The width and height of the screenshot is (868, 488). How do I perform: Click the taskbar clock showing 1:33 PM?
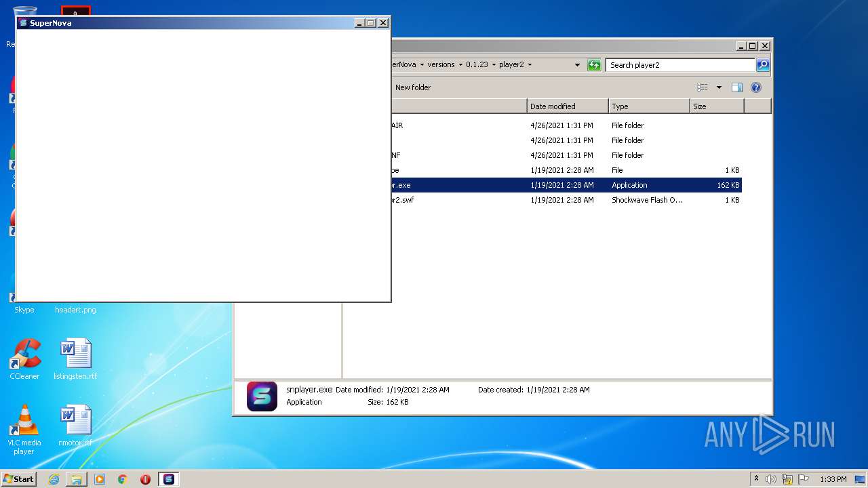click(x=833, y=479)
